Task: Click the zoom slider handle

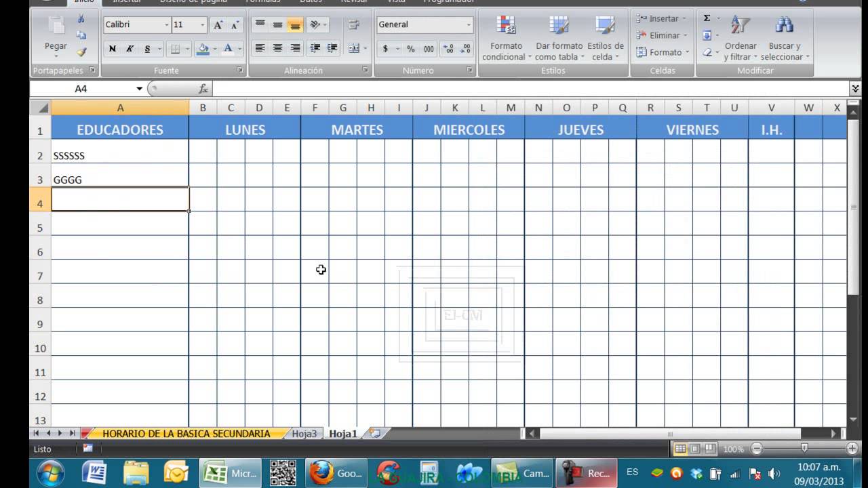Action: pyautogui.click(x=804, y=448)
